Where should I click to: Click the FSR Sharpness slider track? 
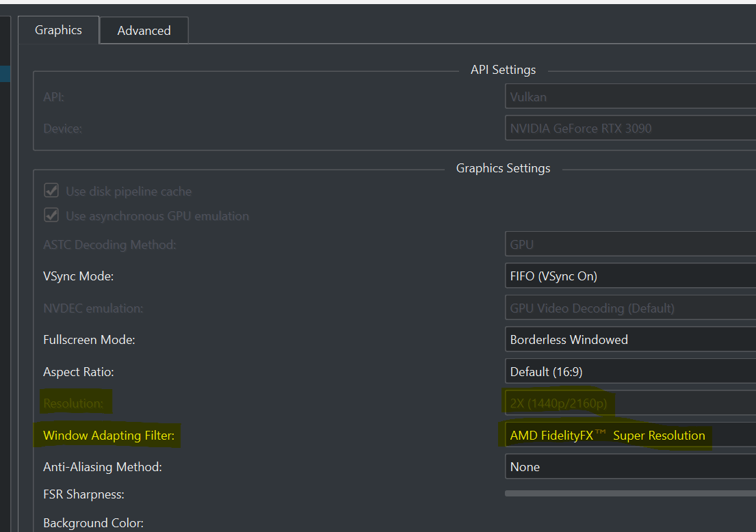click(629, 493)
